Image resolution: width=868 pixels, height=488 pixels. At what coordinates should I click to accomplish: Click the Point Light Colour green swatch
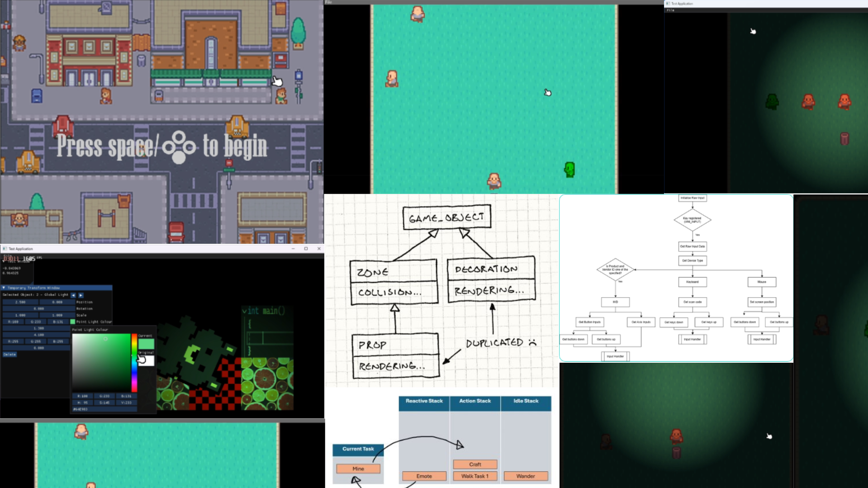click(x=73, y=322)
